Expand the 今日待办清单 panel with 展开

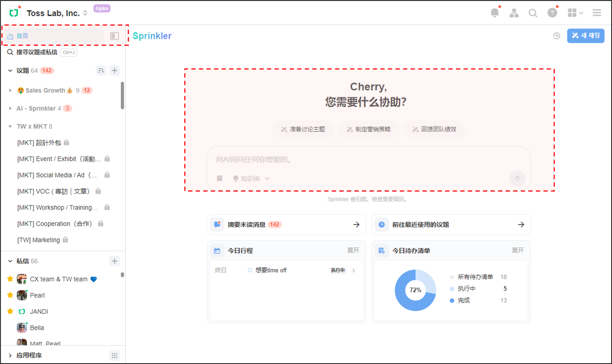click(518, 251)
